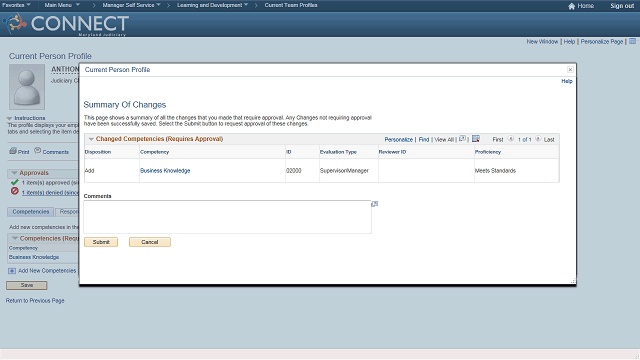Click the grid View All link
This screenshot has width=640, height=360.
coord(444,140)
